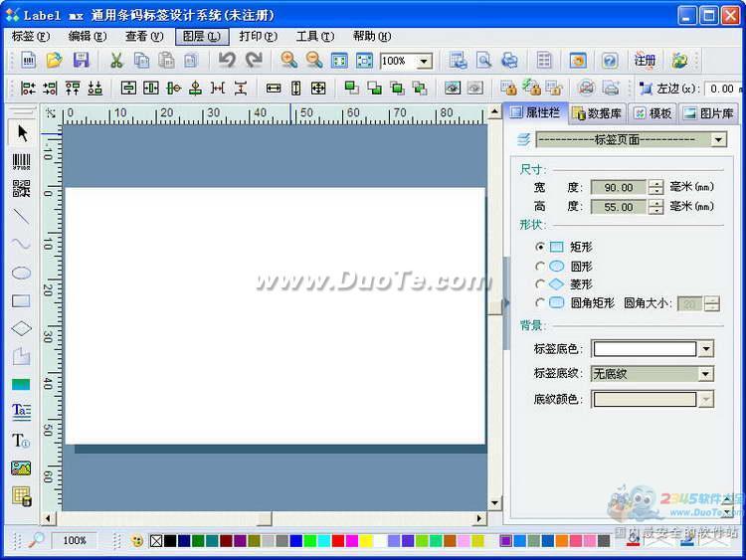The height and width of the screenshot is (560, 746).
Task: Adjust the 高度 height spinner
Action: coord(656,207)
